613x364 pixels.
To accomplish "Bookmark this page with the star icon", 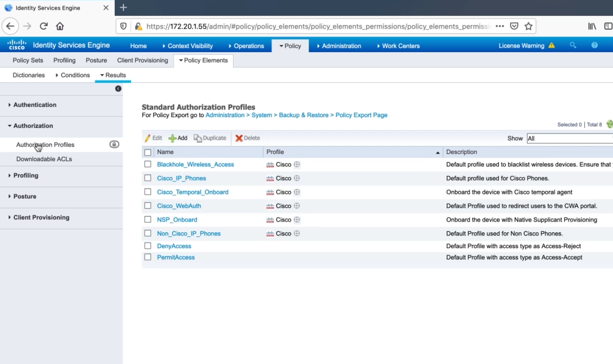I will (x=528, y=26).
